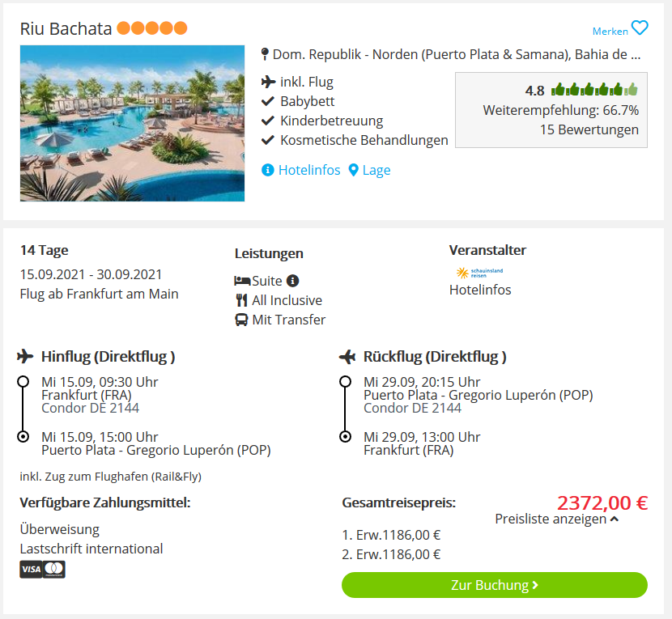Open the Riu Bachata pool photo
This screenshot has height=619, width=672.
(x=132, y=123)
